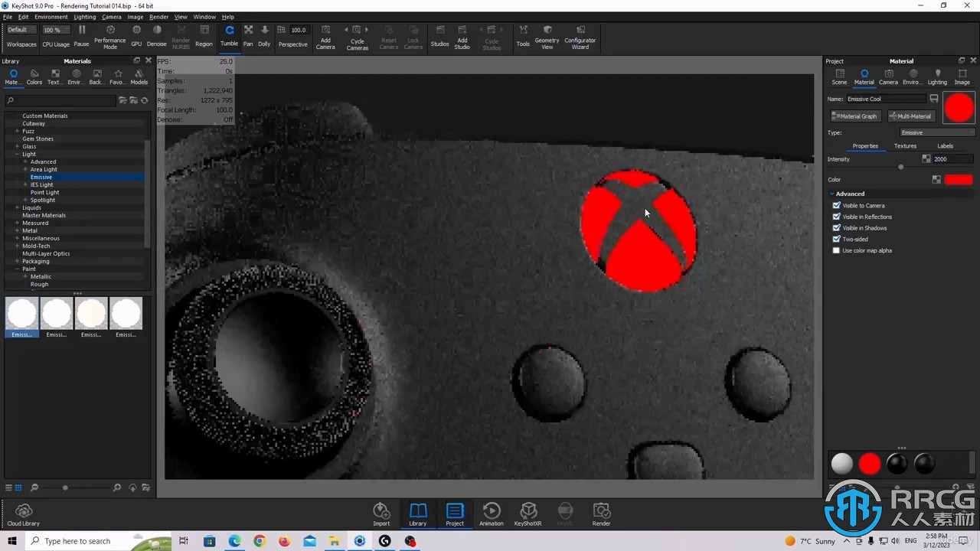980x551 pixels.
Task: Enable Use color map alpha
Action: [x=836, y=250]
